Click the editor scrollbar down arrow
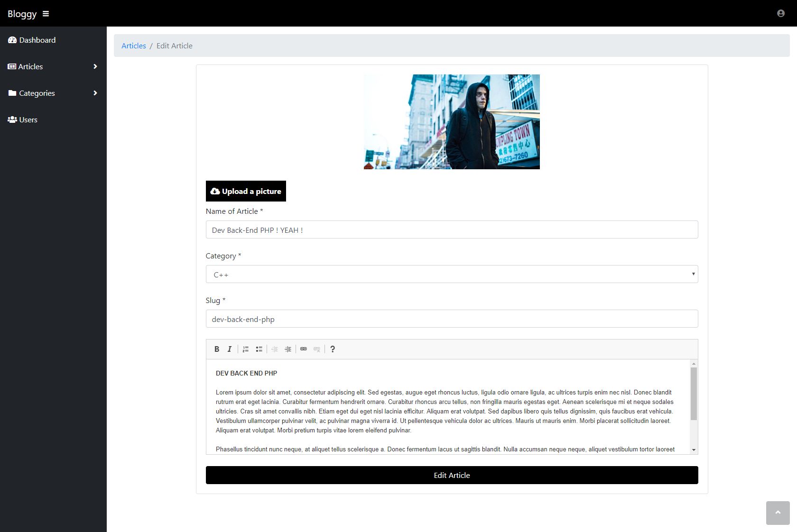This screenshot has height=532, width=797. (x=694, y=450)
